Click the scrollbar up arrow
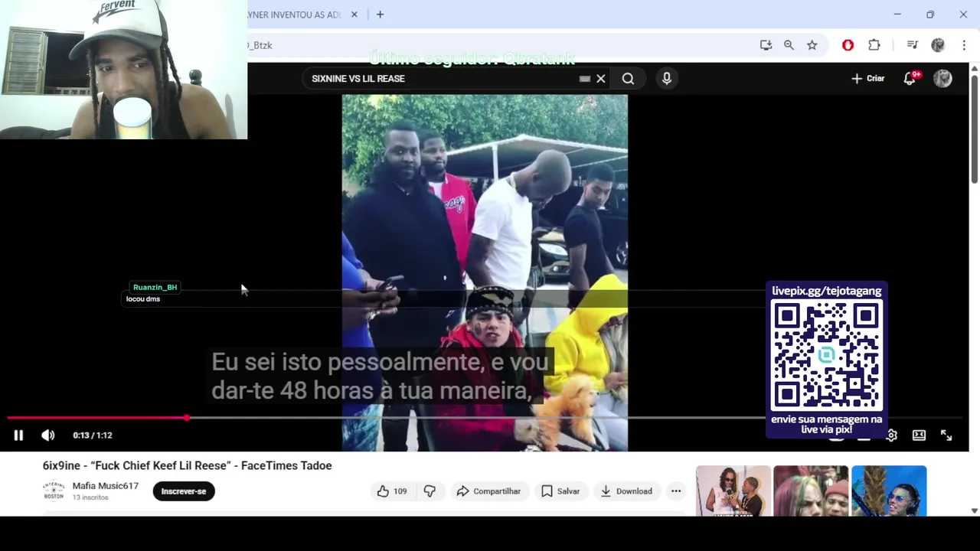The width and height of the screenshot is (980, 551). click(975, 68)
